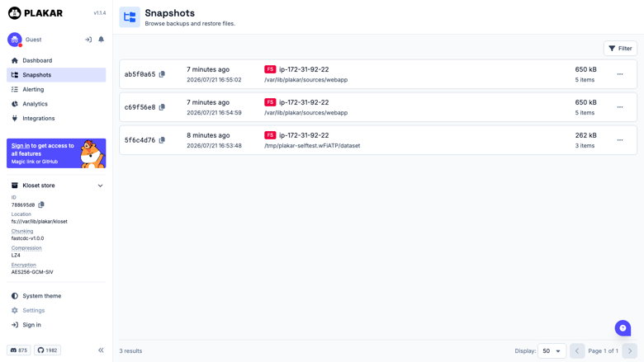Screen dimensions: 644x362
Task: Copy snapshot ID ab5f0a65
Action: (162, 74)
